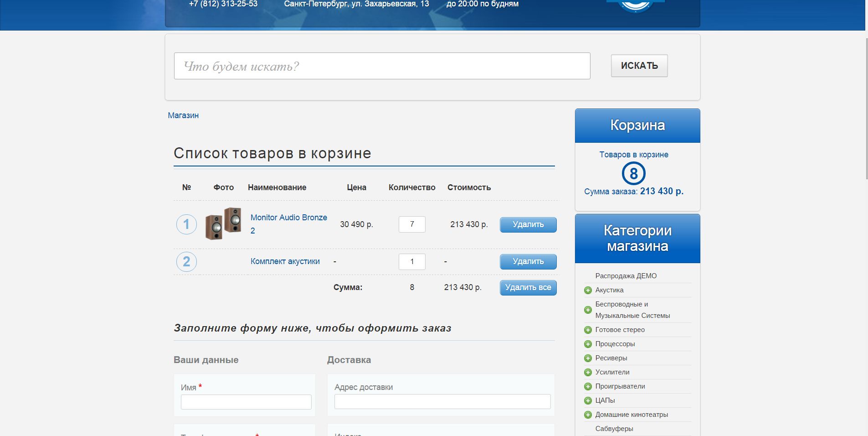Click quantity field for Monitor Audio Bronze 2
Viewport: 868px width, 436px height.
(412, 224)
